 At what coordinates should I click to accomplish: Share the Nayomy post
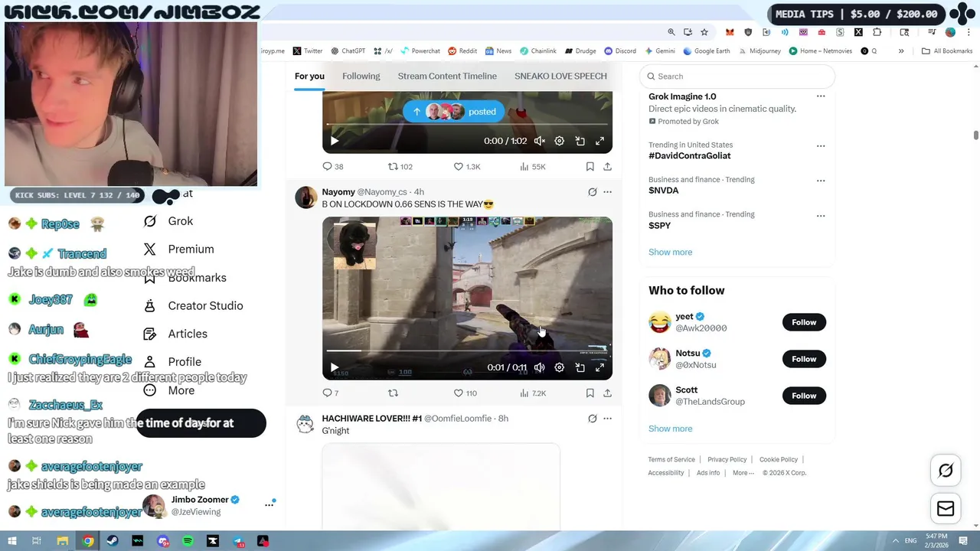[607, 393]
